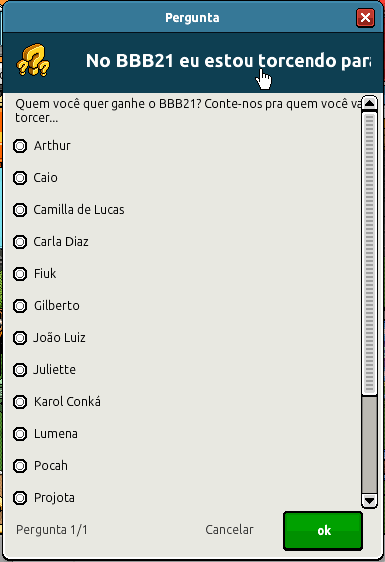Viewport: 385px width, 562px height.
Task: Confirm the vote with green ok button
Action: [x=323, y=530]
